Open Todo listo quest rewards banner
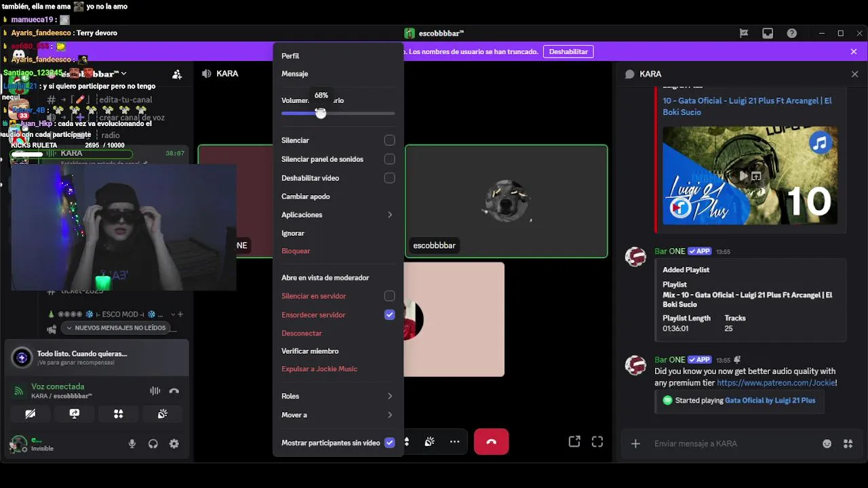This screenshot has width=868, height=488. coord(96,357)
